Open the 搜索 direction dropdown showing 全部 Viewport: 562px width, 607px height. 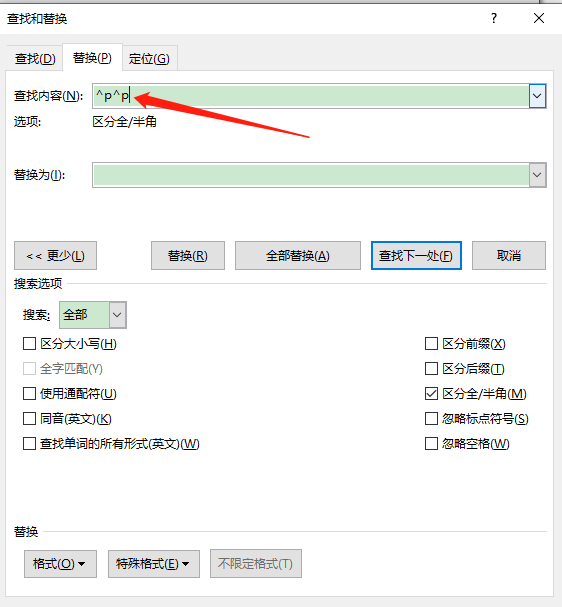[x=93, y=315]
